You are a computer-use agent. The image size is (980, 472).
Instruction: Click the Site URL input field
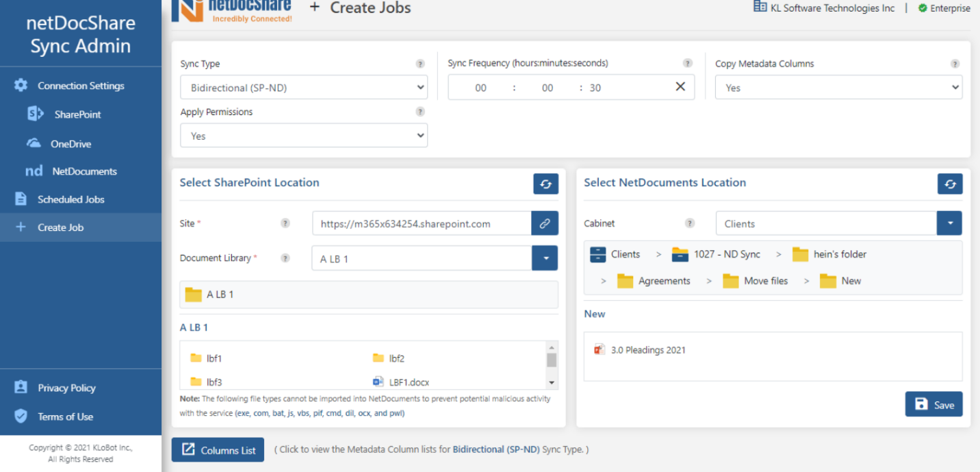click(422, 223)
